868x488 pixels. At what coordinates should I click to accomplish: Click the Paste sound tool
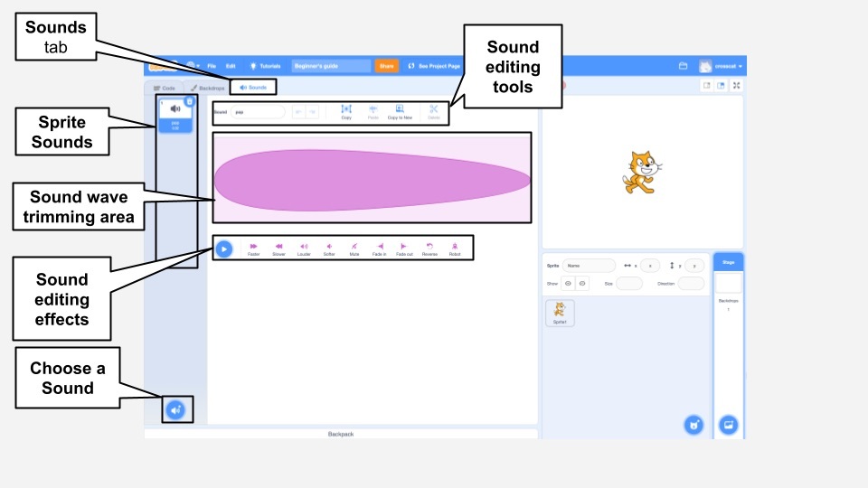coord(373,112)
